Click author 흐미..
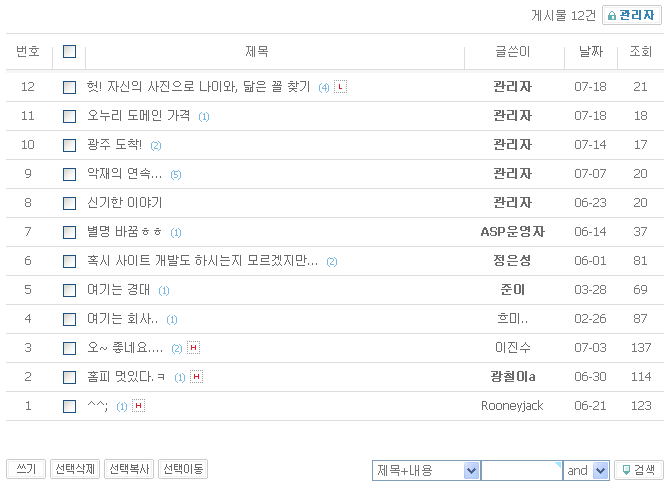This screenshot has width=670, height=494. click(512, 318)
